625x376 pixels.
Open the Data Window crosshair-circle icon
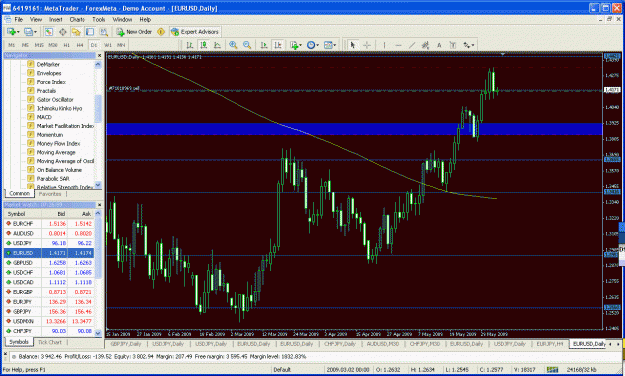click(x=63, y=32)
